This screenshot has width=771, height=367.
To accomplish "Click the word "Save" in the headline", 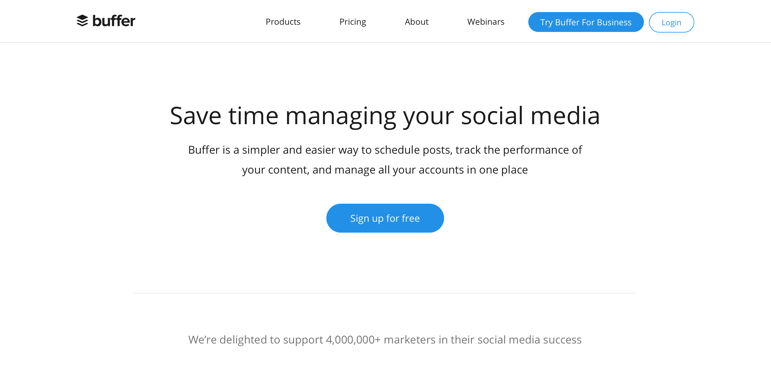I will (195, 116).
